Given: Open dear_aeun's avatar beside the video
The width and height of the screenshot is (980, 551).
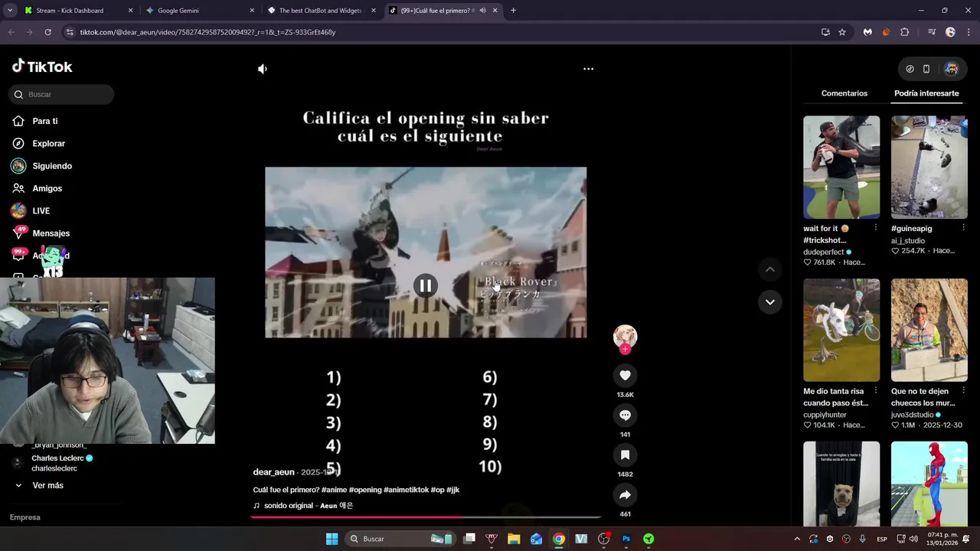Looking at the screenshot, I should click(625, 336).
